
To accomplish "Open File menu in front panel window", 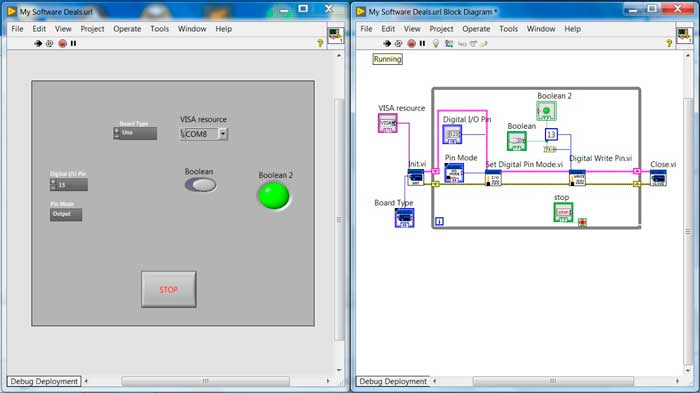I will pos(17,29).
